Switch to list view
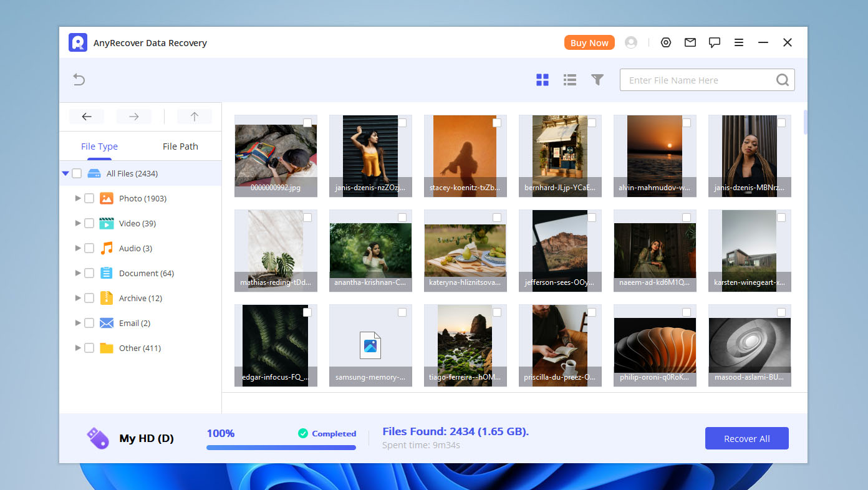 [569, 80]
